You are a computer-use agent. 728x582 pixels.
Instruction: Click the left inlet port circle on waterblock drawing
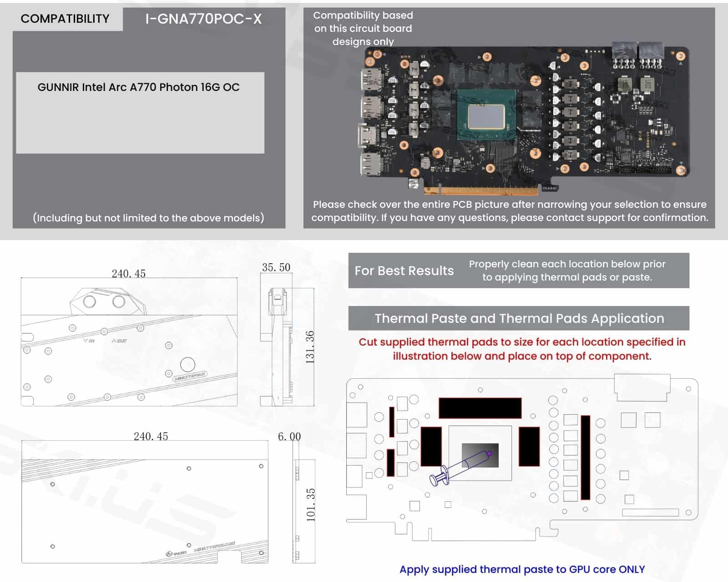tap(90, 301)
